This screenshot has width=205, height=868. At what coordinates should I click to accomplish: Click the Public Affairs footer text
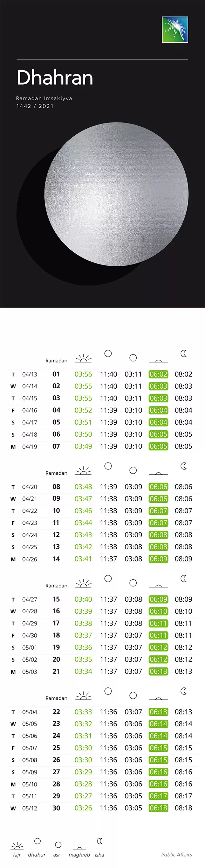[x=177, y=854]
